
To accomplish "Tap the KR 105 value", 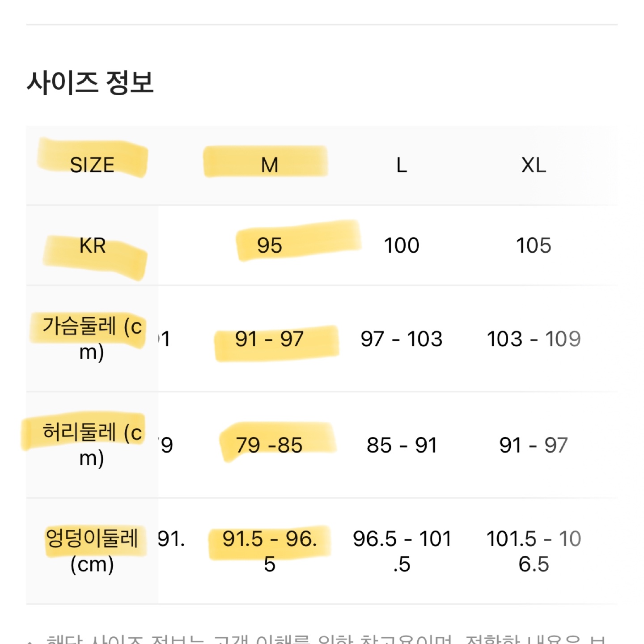I will tap(534, 246).
